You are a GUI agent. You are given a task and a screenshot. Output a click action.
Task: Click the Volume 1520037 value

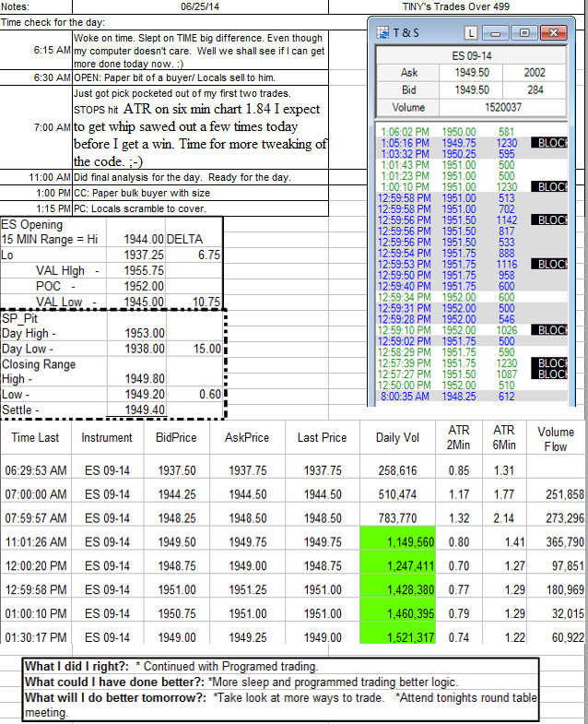click(502, 108)
